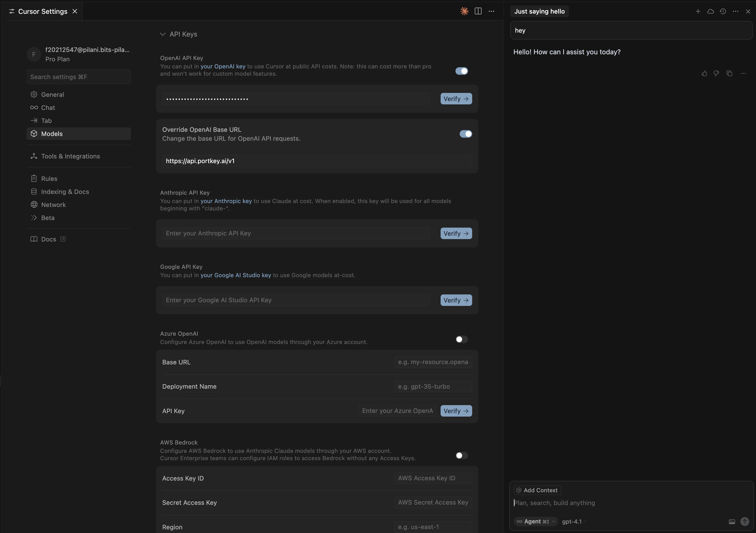This screenshot has width=756, height=533.
Task: Click the thumbs down feedback icon
Action: 716,73
